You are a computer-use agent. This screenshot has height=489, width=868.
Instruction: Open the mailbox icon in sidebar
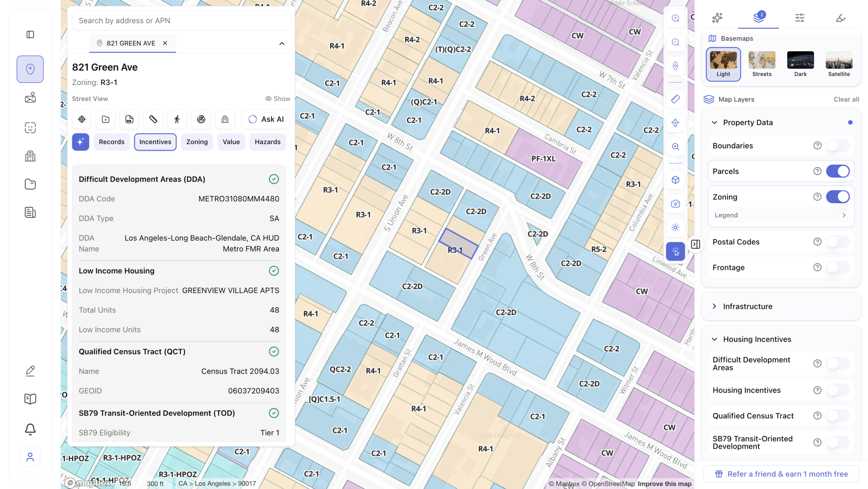tap(30, 98)
